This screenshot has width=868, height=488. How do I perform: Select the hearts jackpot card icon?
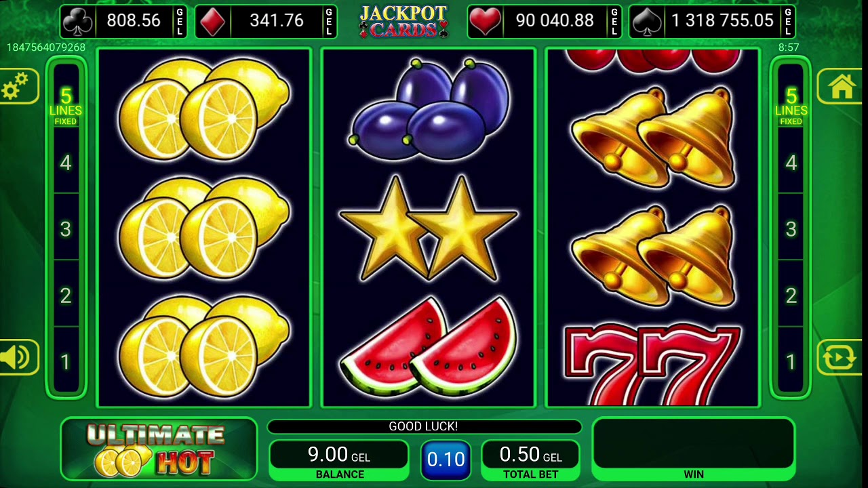pyautogui.click(x=484, y=22)
